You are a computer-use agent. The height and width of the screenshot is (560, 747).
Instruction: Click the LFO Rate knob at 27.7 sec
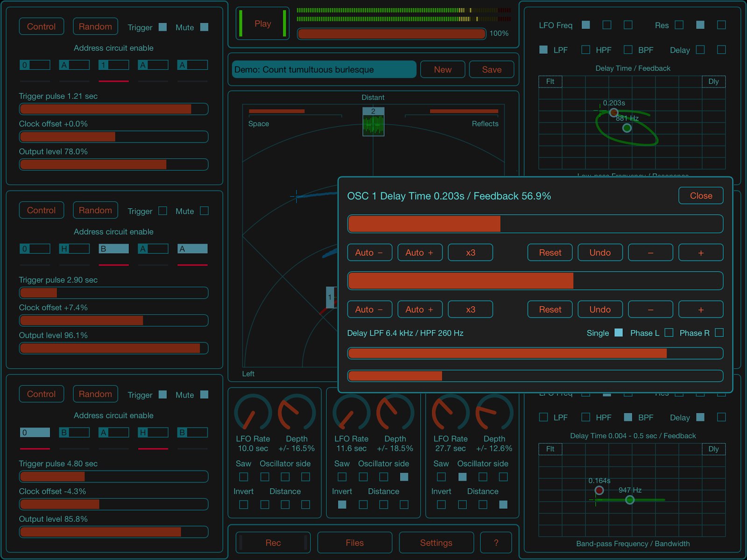(451, 413)
